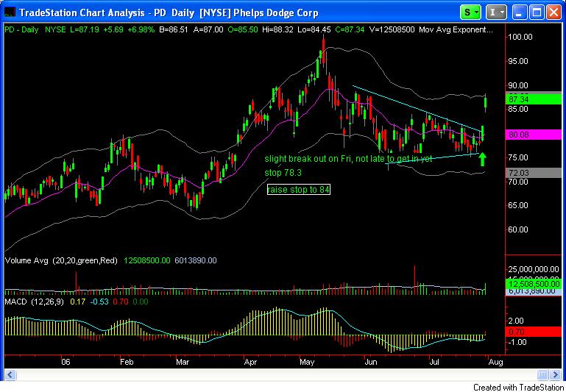Click the May peak candlestick near 100

click(x=323, y=51)
